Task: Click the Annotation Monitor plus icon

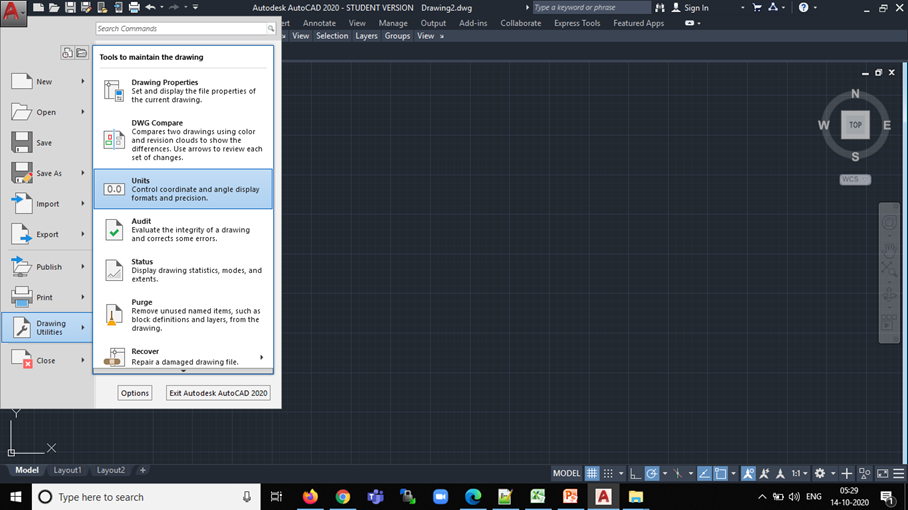Action: pyautogui.click(x=847, y=474)
